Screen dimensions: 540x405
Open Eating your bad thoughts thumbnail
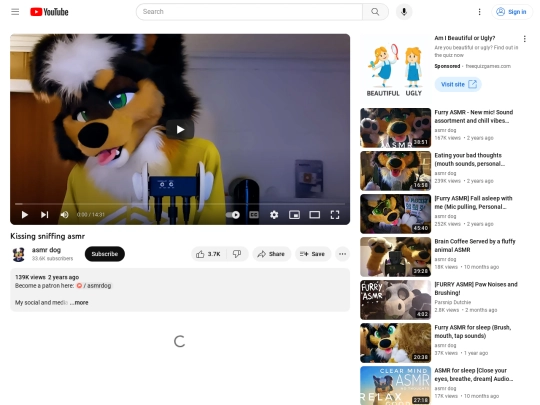395,171
